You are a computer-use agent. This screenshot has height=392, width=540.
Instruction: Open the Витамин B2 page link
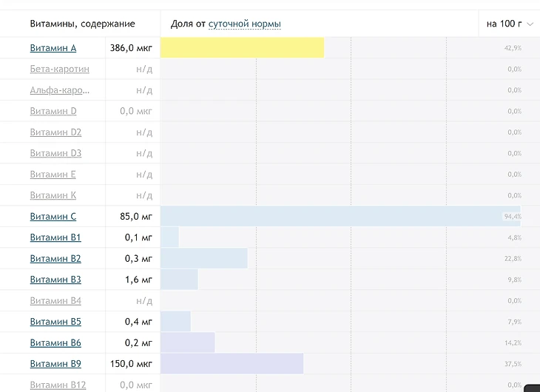point(55,259)
